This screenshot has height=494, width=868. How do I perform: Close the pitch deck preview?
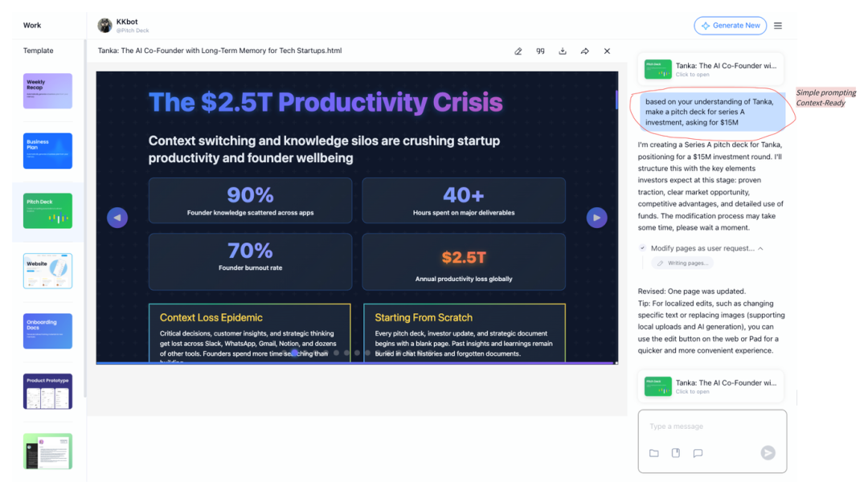click(608, 51)
